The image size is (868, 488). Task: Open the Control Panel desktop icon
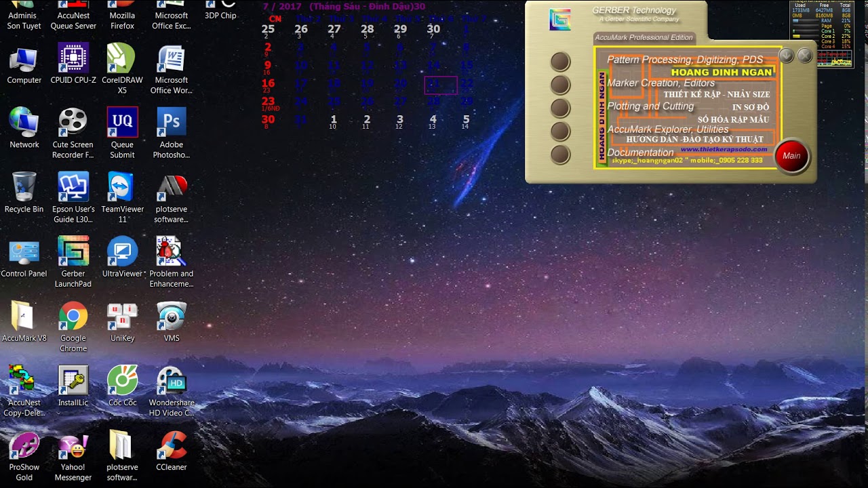24,258
